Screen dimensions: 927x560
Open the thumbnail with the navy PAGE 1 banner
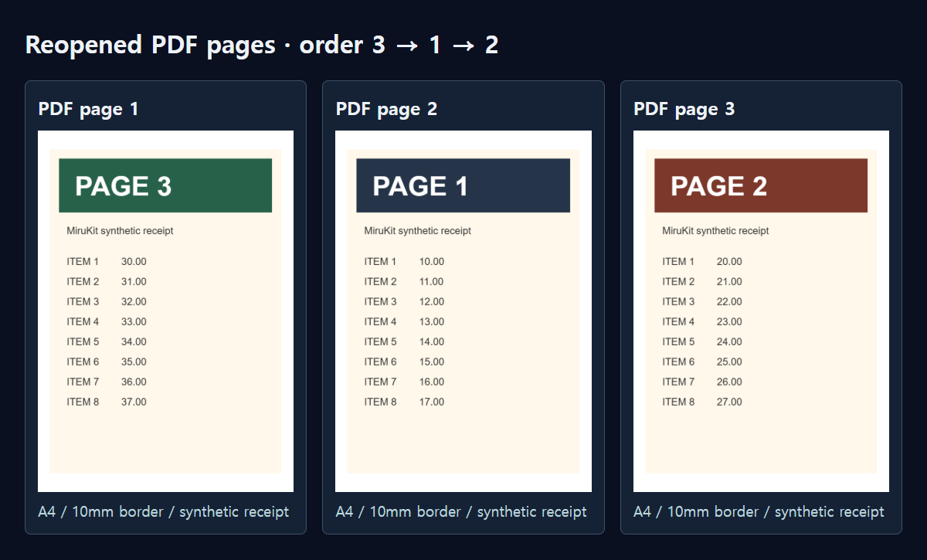[463, 311]
